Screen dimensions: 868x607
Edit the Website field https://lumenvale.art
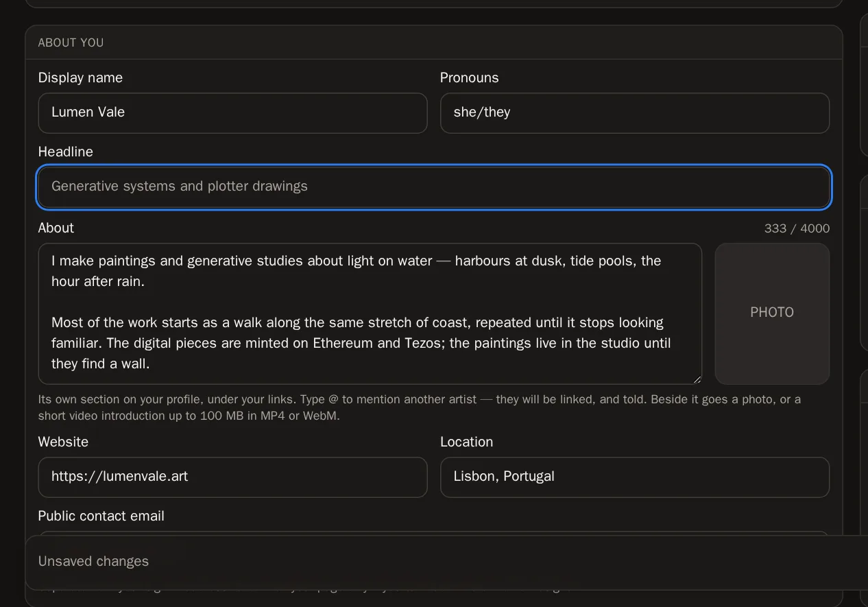(x=232, y=477)
